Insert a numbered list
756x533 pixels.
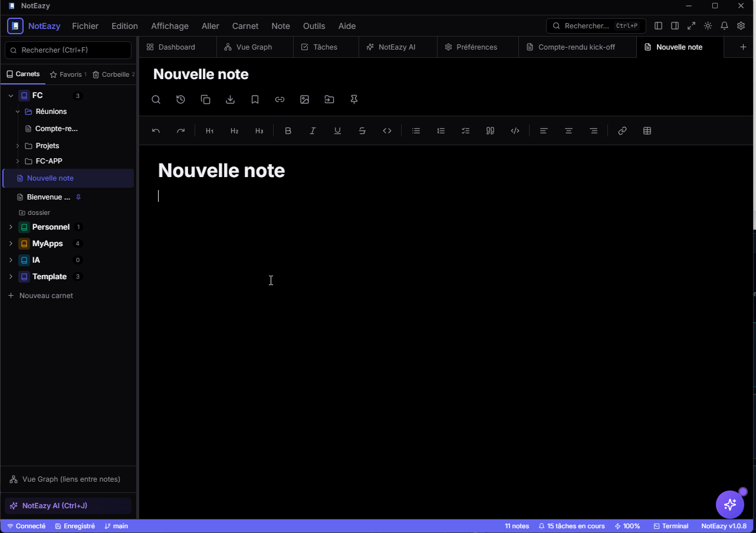[441, 131]
